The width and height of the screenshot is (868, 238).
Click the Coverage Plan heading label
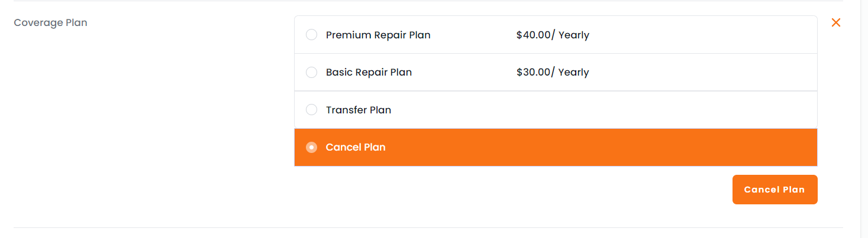click(x=50, y=23)
